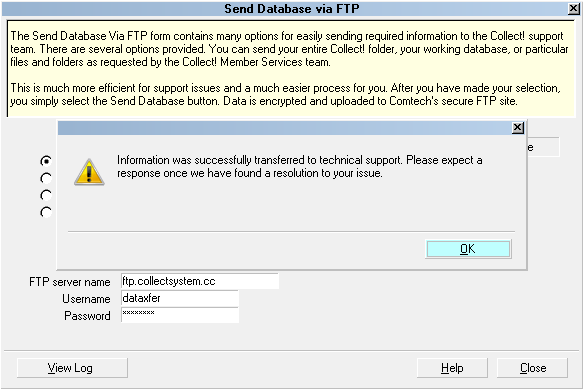Choose the third radio button option

tap(46, 195)
